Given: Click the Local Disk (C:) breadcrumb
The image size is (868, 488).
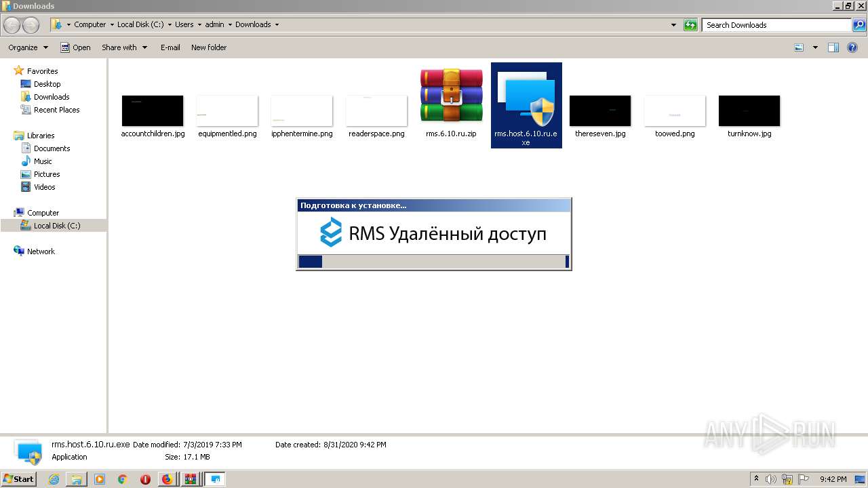Looking at the screenshot, I should 140,24.
